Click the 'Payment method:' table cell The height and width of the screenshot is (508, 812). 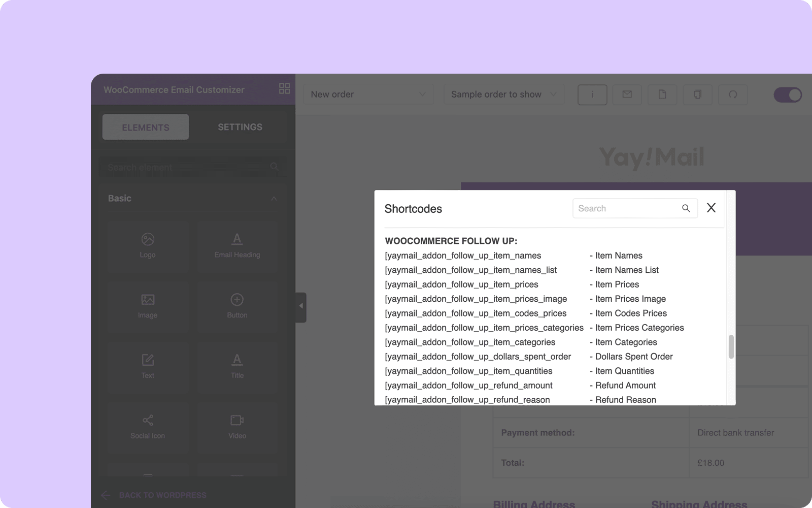pos(591,433)
